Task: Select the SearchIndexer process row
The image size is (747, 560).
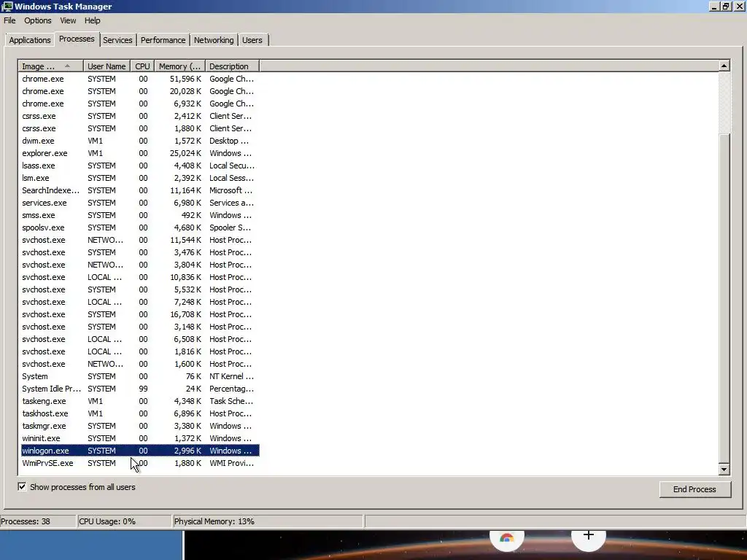Action: pyautogui.click(x=140, y=190)
